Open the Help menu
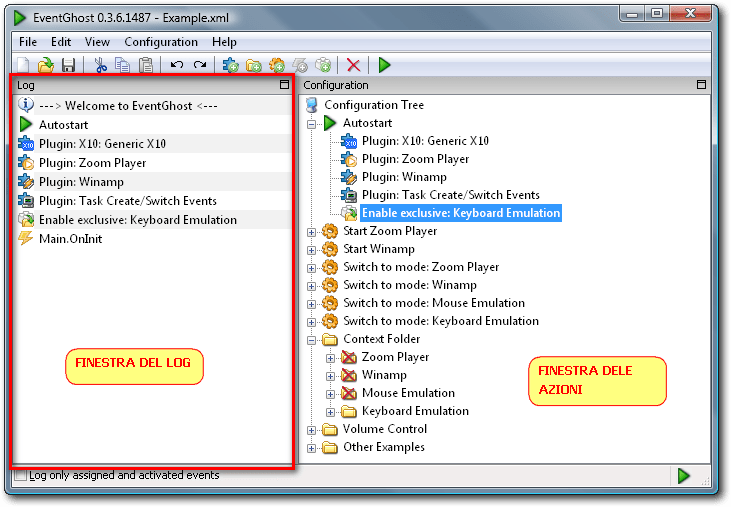 coord(224,42)
